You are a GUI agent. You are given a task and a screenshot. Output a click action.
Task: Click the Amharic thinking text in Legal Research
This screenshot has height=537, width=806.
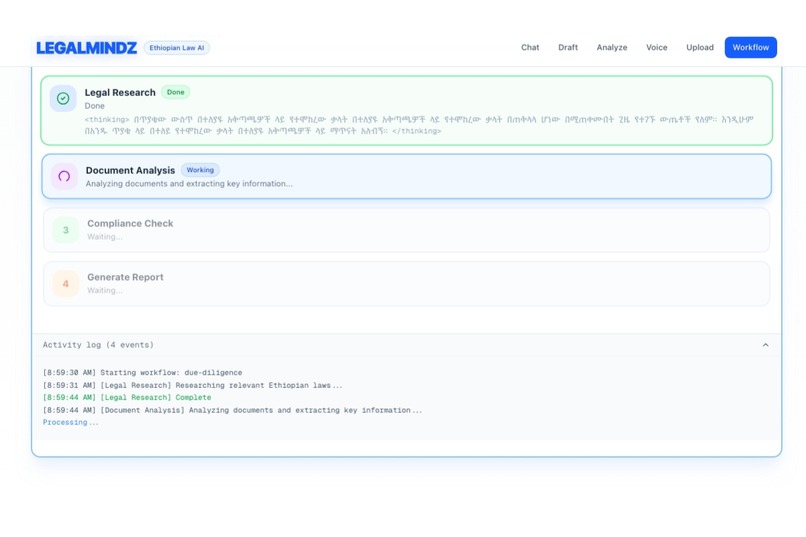click(x=419, y=125)
